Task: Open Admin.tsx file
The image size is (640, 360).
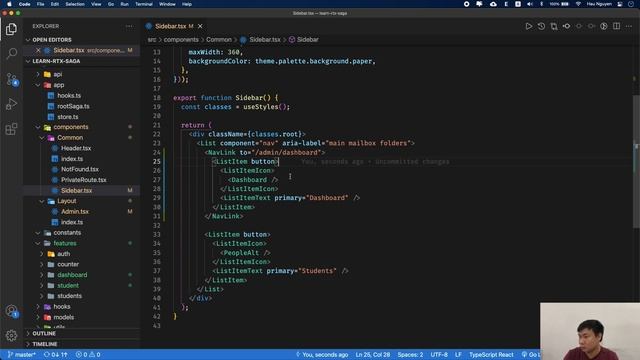Action: click(x=75, y=211)
